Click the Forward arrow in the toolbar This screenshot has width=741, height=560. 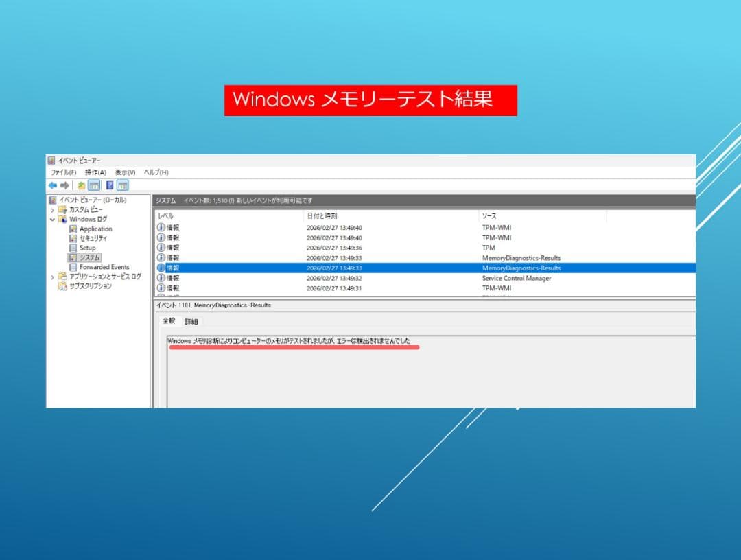click(x=64, y=186)
